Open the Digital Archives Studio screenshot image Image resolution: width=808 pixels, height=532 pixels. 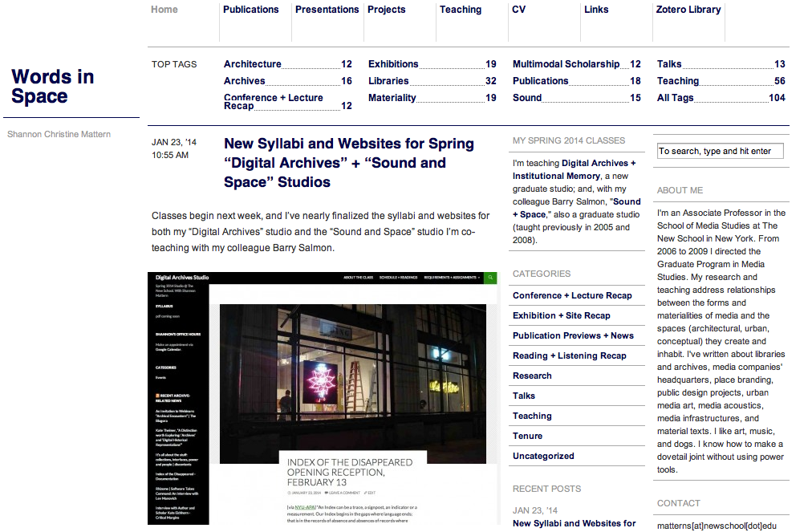point(322,398)
